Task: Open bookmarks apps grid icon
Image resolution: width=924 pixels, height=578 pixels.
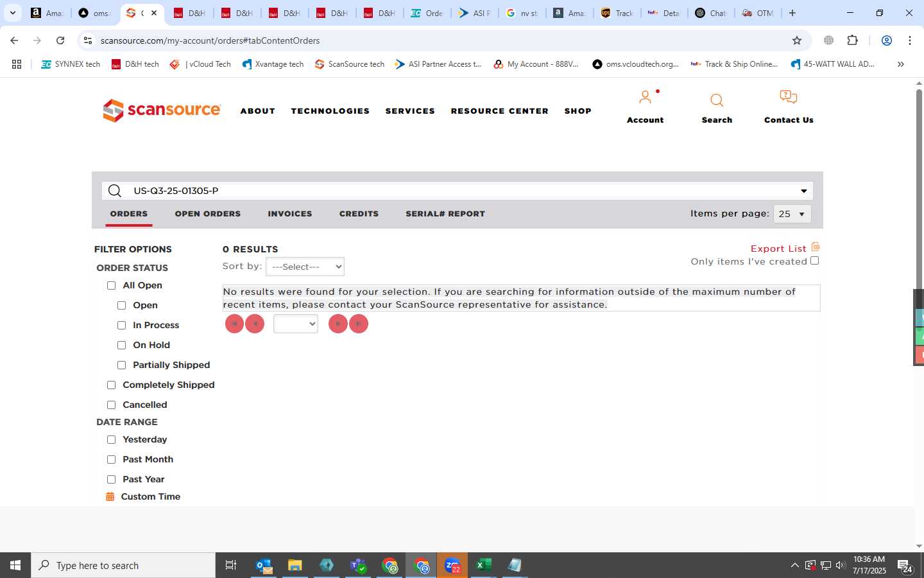Action: [x=17, y=64]
